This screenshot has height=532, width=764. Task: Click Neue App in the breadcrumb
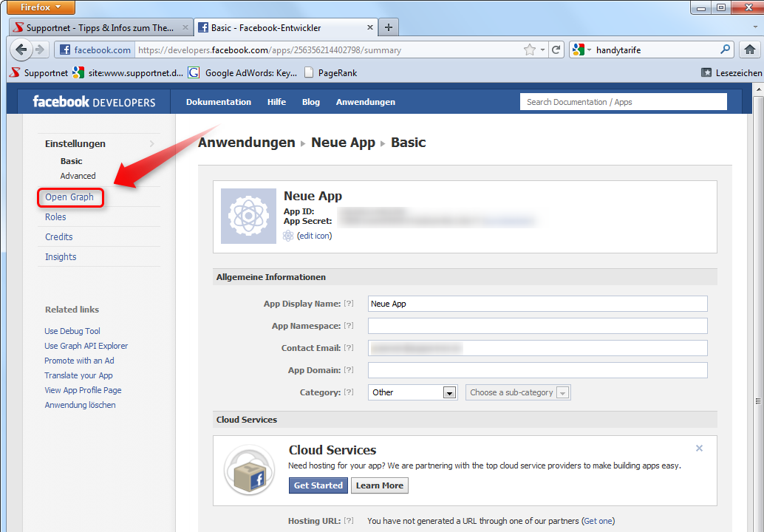pos(343,143)
